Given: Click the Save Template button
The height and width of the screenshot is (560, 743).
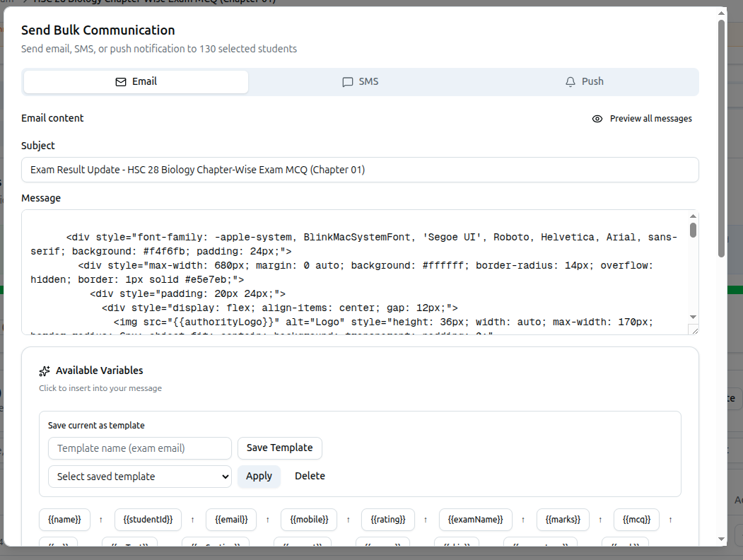Looking at the screenshot, I should [279, 448].
